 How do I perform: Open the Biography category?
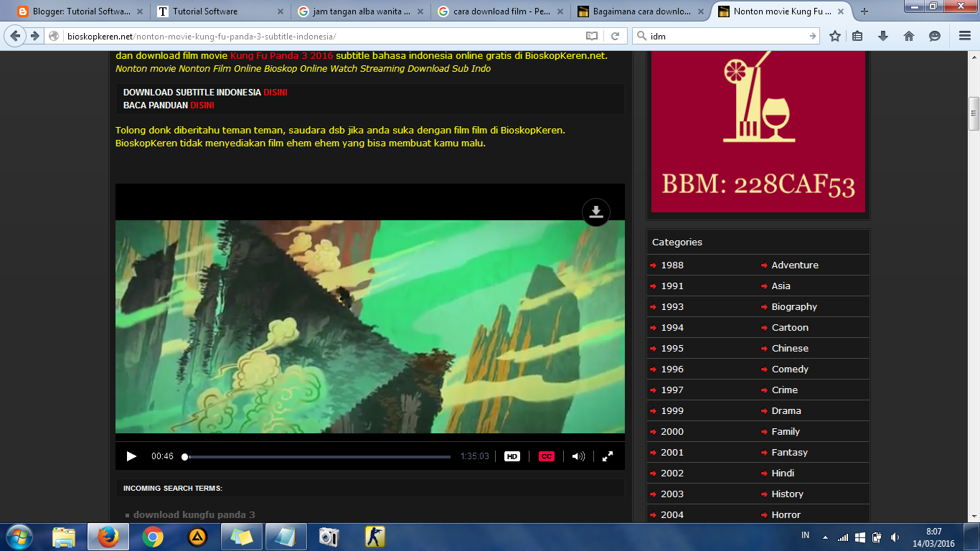click(794, 307)
